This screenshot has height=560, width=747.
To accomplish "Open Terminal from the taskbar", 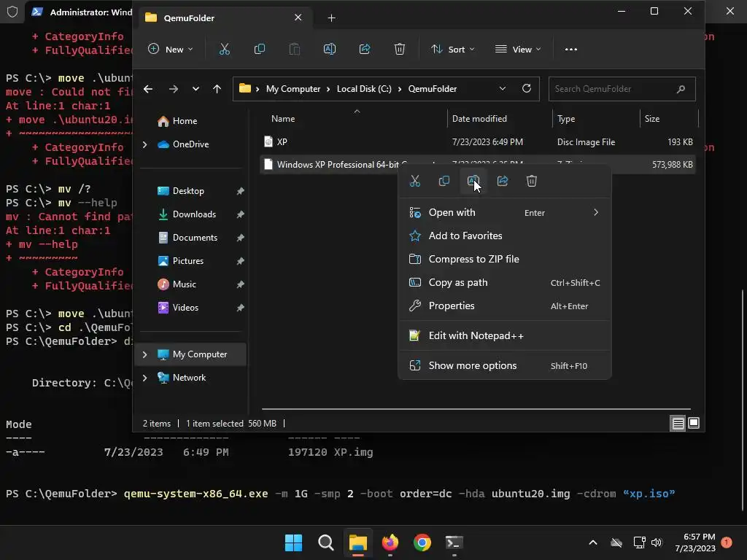I will pos(454,542).
